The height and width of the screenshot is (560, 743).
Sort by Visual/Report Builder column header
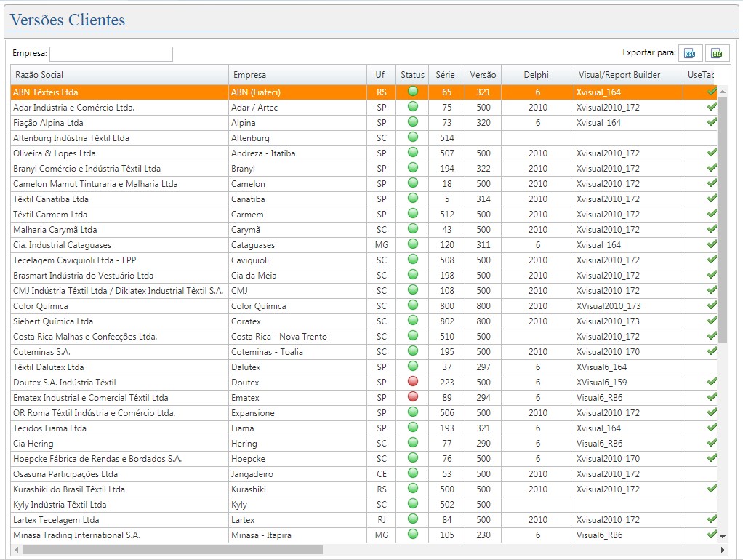pyautogui.click(x=628, y=75)
